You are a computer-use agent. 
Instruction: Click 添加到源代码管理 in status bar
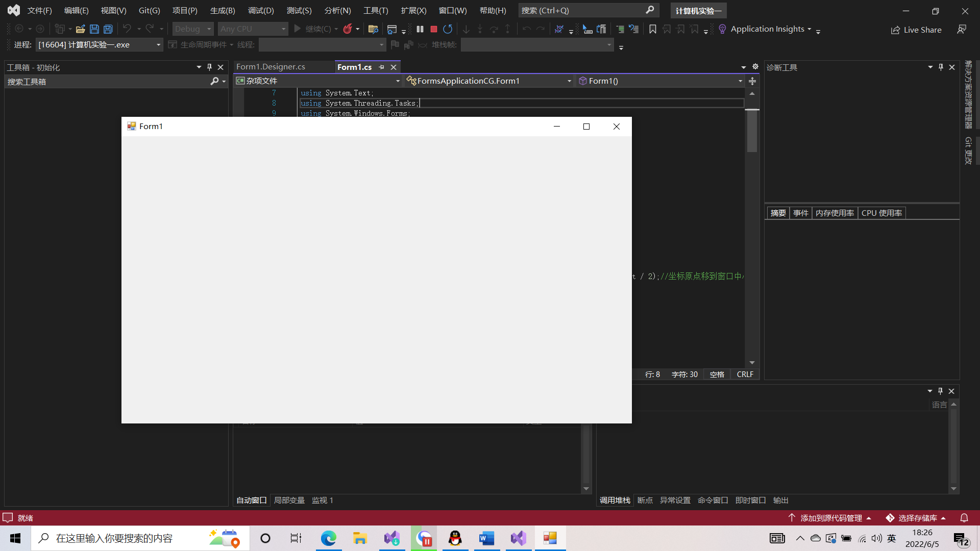[831, 518]
